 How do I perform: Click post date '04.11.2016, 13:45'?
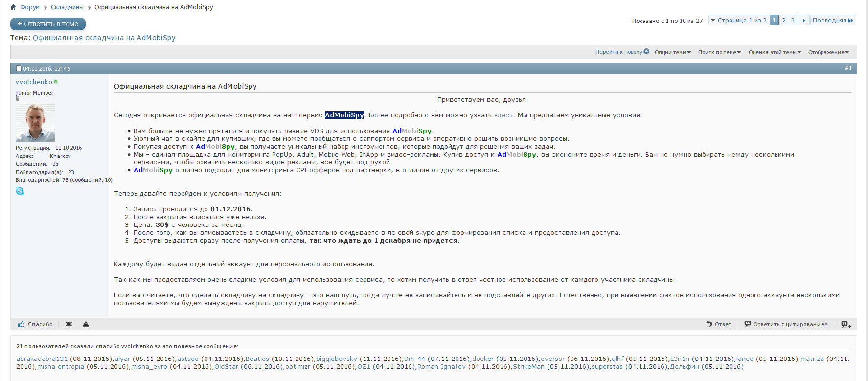pyautogui.click(x=46, y=68)
